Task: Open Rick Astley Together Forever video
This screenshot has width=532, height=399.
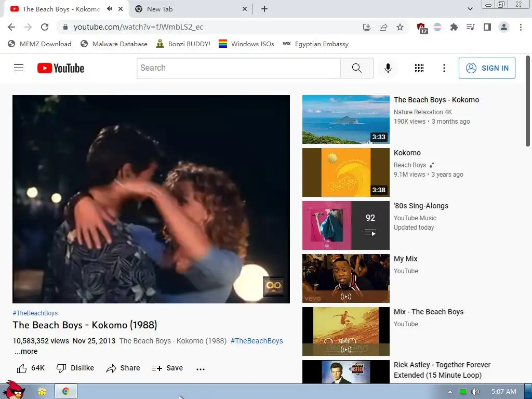Action: tap(442, 370)
